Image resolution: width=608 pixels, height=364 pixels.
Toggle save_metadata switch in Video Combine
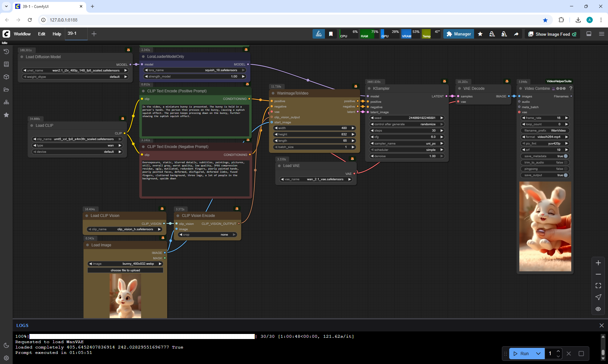[565, 156]
